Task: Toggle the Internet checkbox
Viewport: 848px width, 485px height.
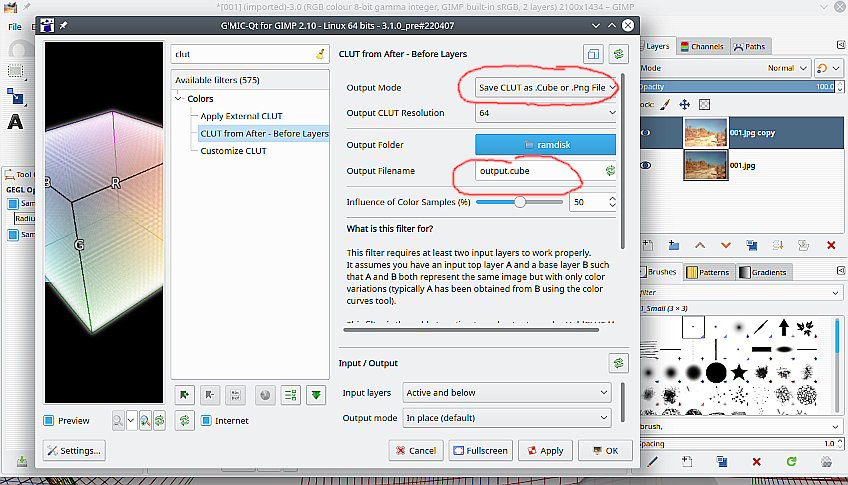Action: (x=206, y=421)
